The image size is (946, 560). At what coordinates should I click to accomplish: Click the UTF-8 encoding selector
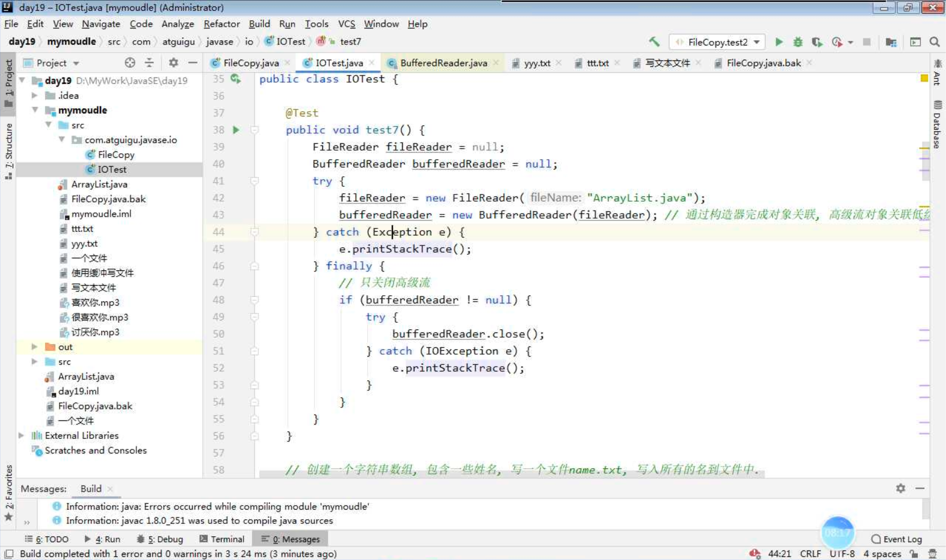coord(842,554)
